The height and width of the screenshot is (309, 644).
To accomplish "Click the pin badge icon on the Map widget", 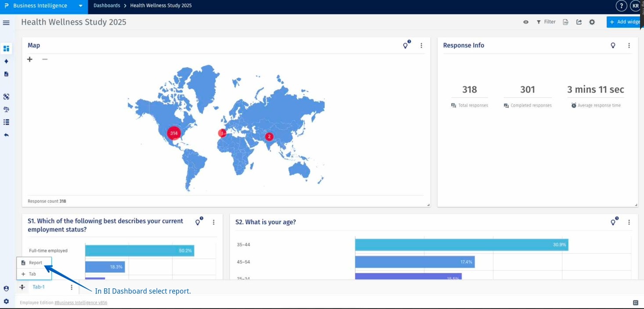I will [x=405, y=45].
